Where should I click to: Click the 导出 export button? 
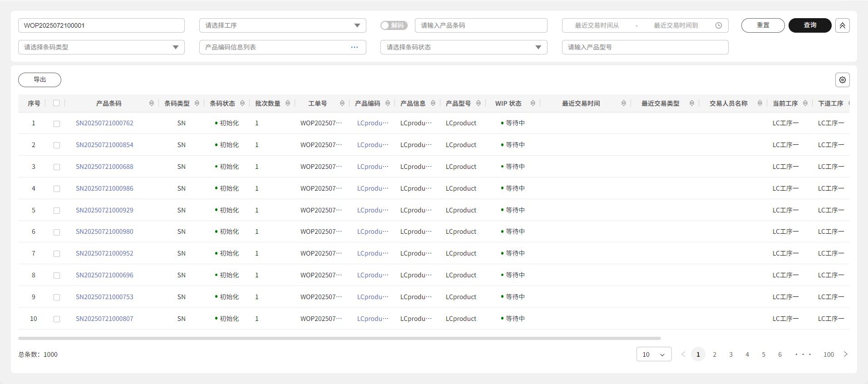(x=39, y=80)
